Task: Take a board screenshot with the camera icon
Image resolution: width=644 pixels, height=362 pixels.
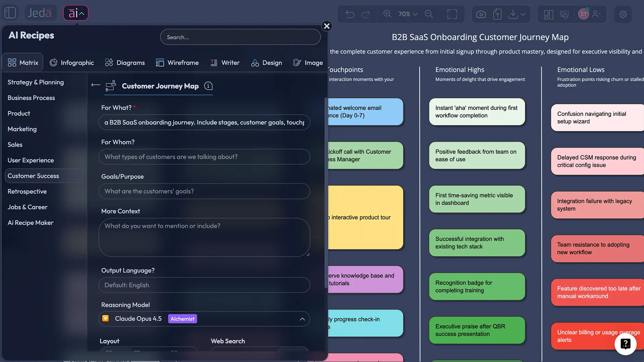Action: tap(481, 14)
